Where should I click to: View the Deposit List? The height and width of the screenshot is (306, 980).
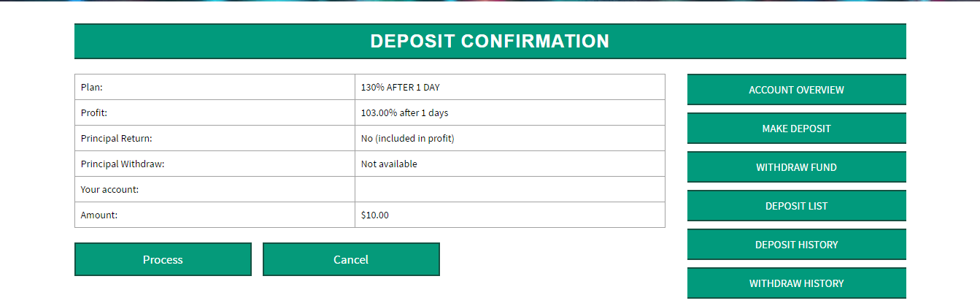tap(796, 206)
